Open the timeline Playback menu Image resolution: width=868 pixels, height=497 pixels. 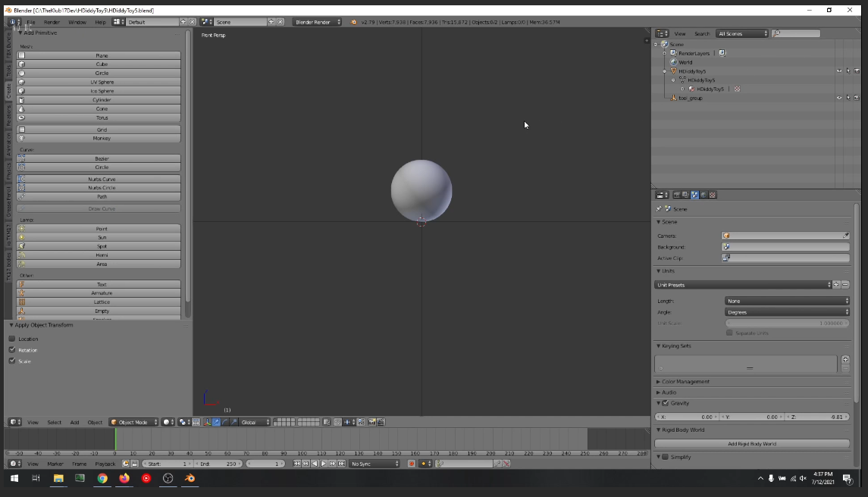coord(105,464)
